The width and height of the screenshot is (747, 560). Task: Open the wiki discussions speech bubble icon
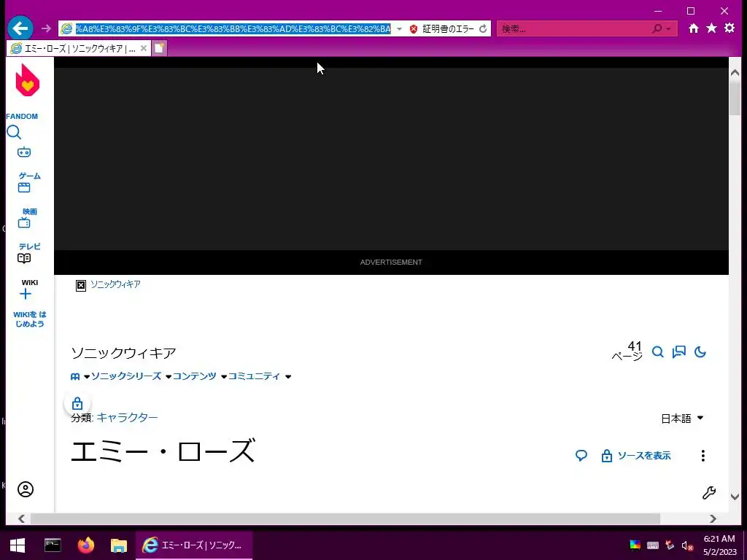[679, 352]
